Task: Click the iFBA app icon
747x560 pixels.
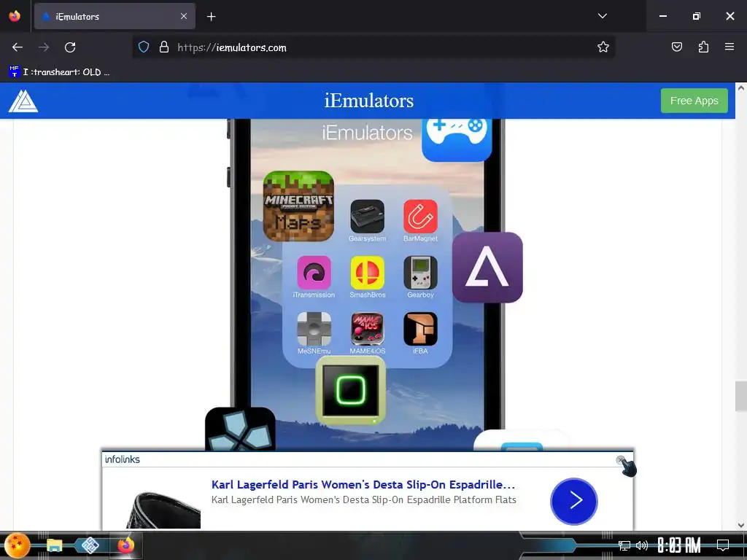Action: (420, 329)
